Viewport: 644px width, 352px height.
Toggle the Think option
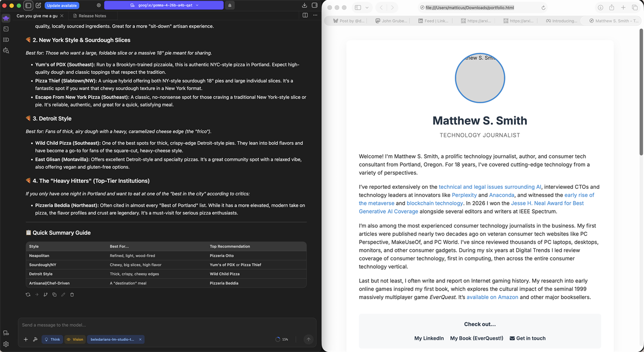pyautogui.click(x=52, y=339)
